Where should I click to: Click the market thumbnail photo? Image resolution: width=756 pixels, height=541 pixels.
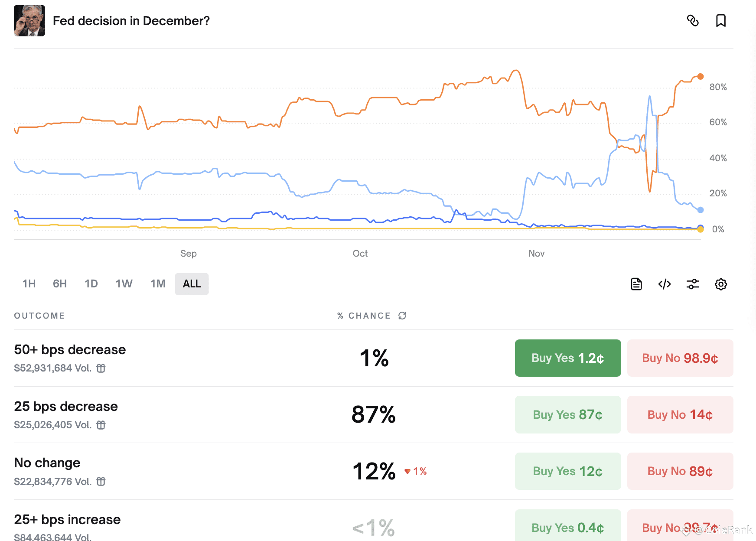pyautogui.click(x=29, y=21)
